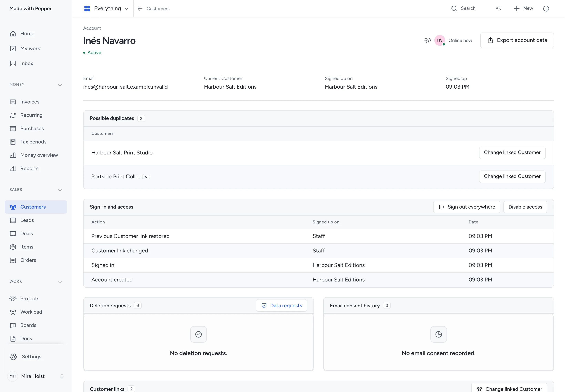Click the plus icon for New
565x392 pixels.
(x=517, y=9)
